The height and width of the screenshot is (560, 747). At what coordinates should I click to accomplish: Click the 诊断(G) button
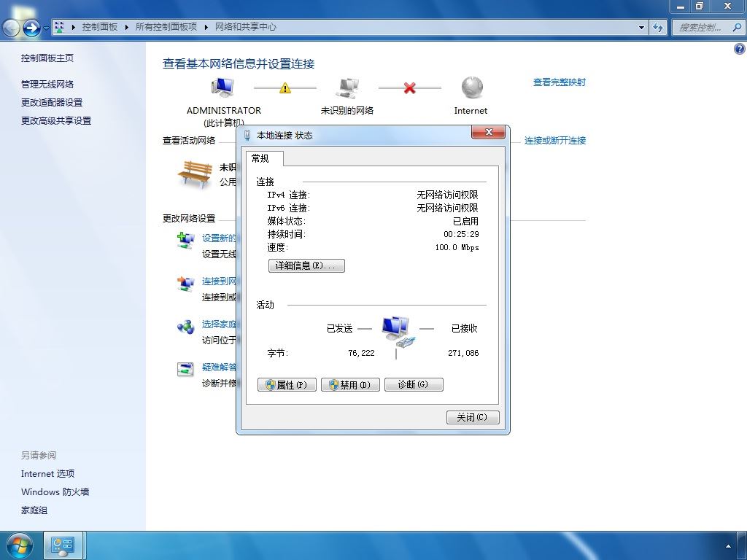414,384
